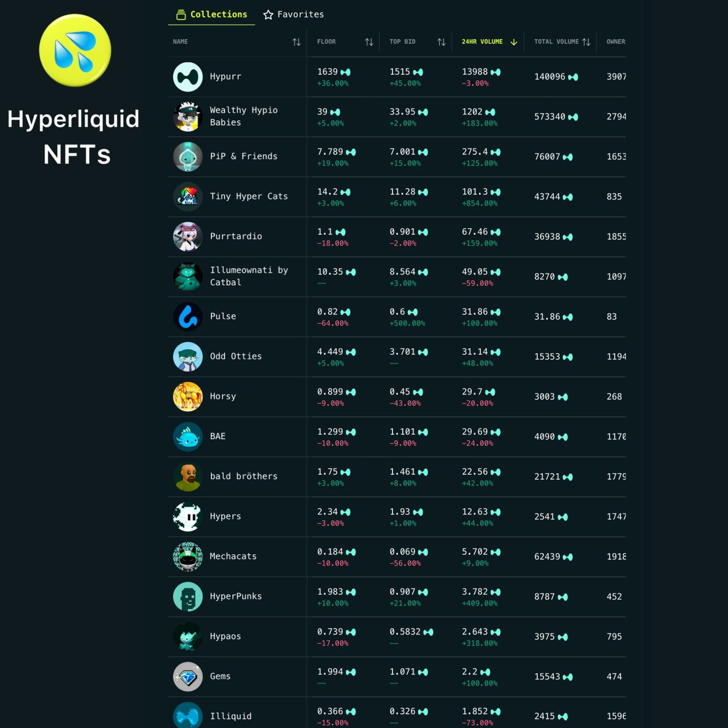Sort by Floor column arrows
The image size is (728, 728).
click(369, 42)
